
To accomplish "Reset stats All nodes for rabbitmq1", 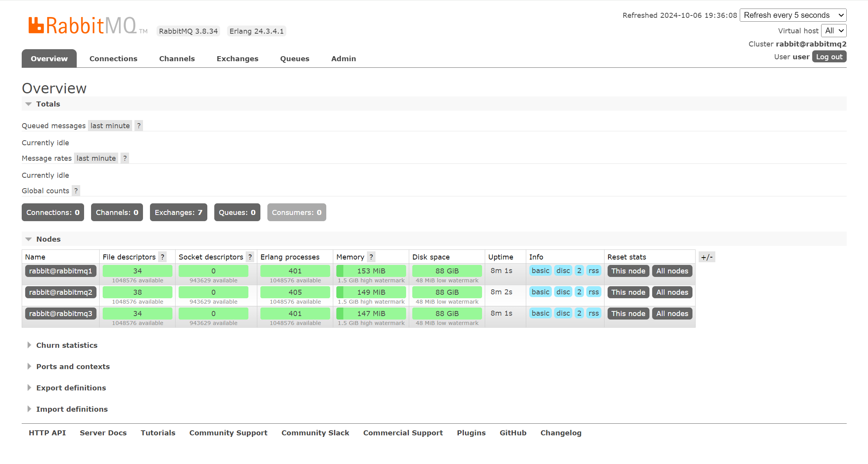I will [x=672, y=271].
